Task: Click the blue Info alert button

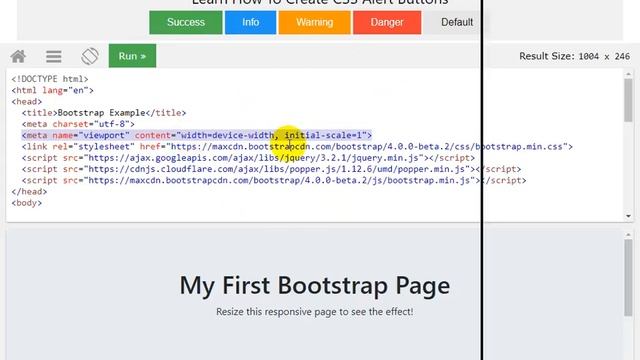Action: click(x=250, y=22)
